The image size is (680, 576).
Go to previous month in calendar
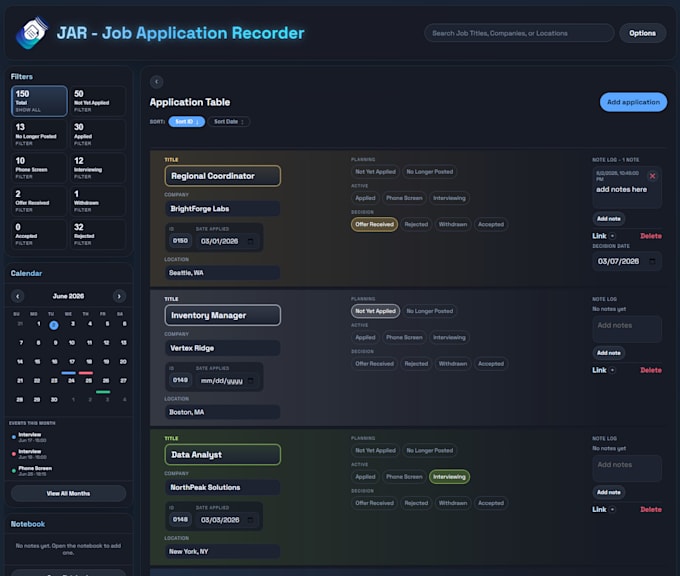[x=17, y=296]
